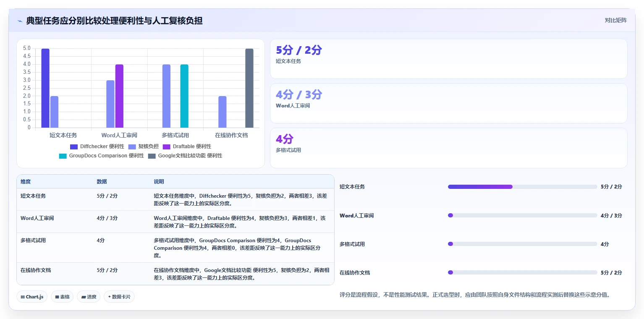Click the 对比矩阵 label in the header
Image resolution: width=644 pixels, height=319 pixels.
point(615,20)
